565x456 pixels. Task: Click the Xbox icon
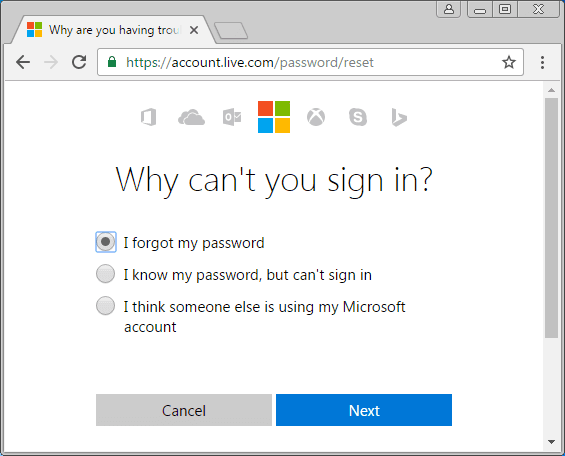coord(316,117)
